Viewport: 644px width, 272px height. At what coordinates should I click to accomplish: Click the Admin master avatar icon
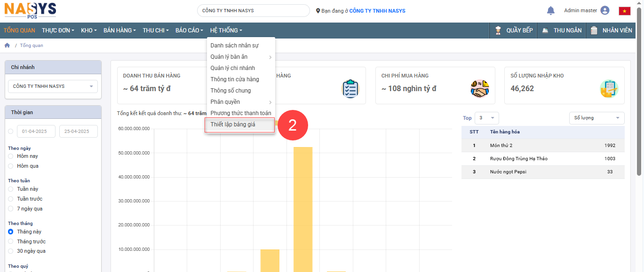pos(605,10)
